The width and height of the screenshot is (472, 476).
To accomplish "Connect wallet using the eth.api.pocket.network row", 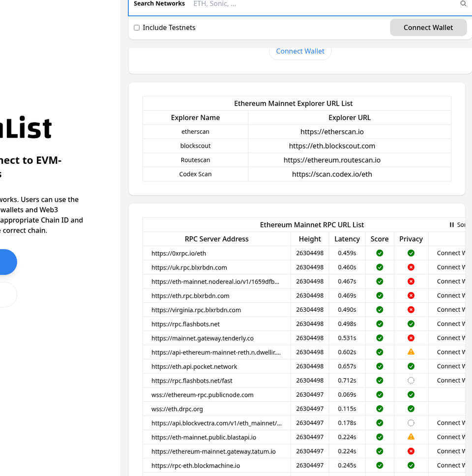I will click(451, 366).
